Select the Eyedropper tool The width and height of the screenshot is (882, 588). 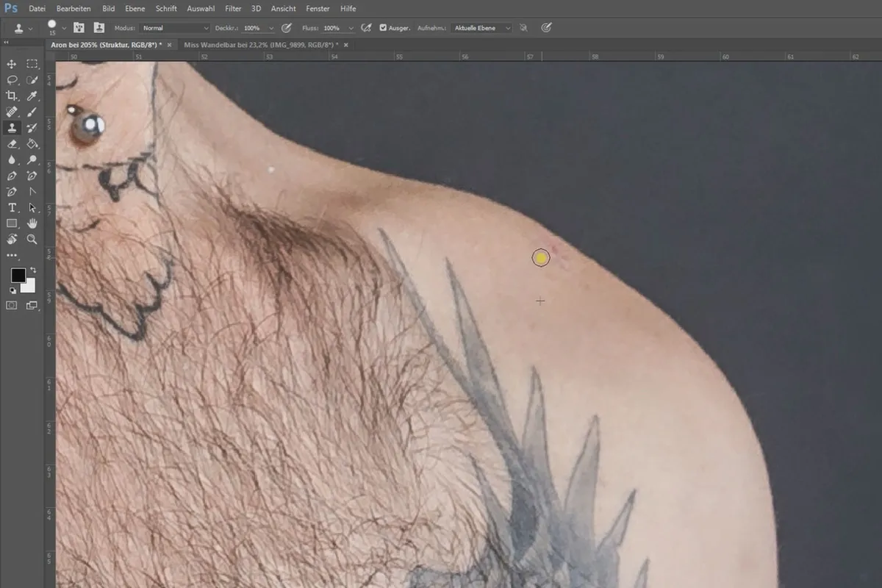(32, 96)
